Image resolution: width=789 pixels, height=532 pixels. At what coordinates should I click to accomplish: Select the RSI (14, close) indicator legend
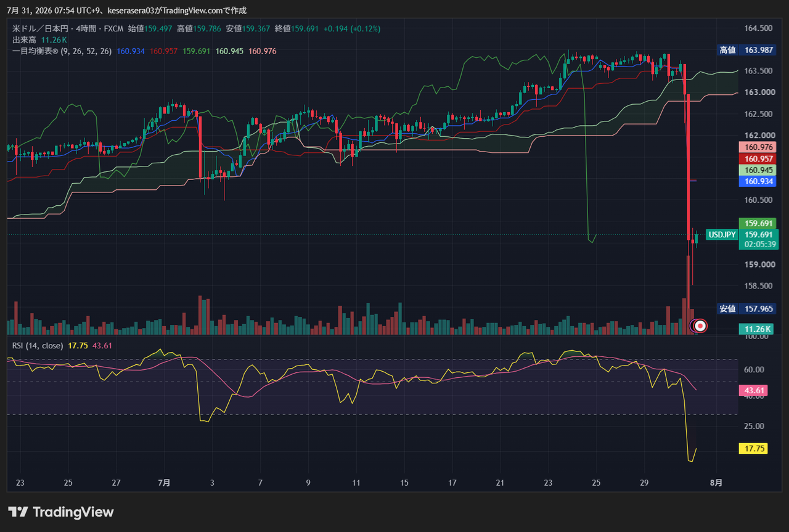(38, 346)
